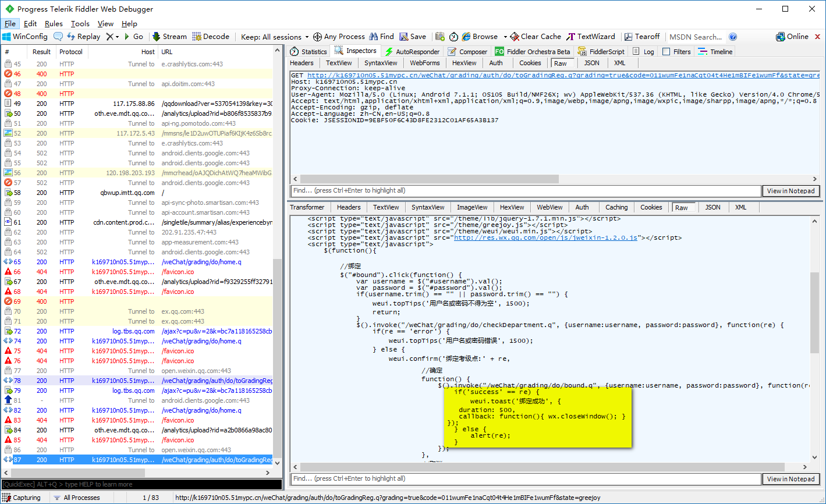Select session 78 icon in list

pos(8,381)
